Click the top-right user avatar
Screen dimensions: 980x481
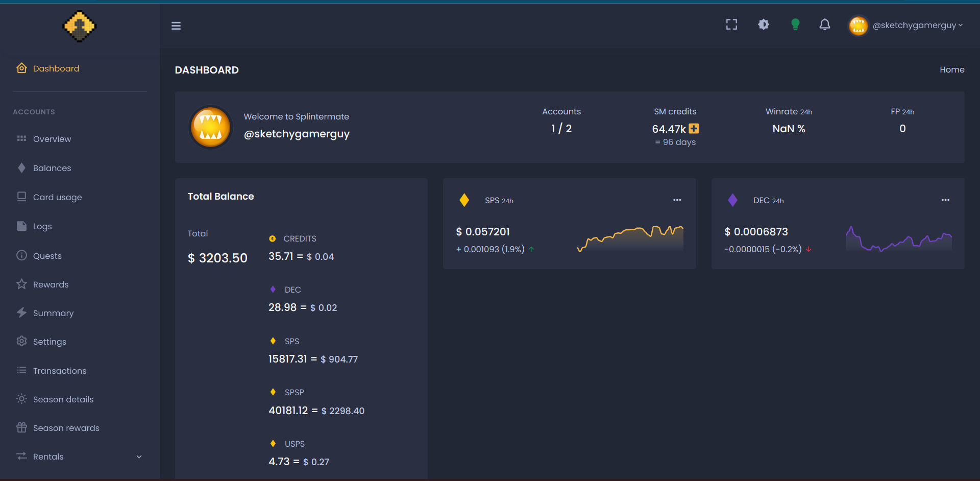(x=859, y=25)
